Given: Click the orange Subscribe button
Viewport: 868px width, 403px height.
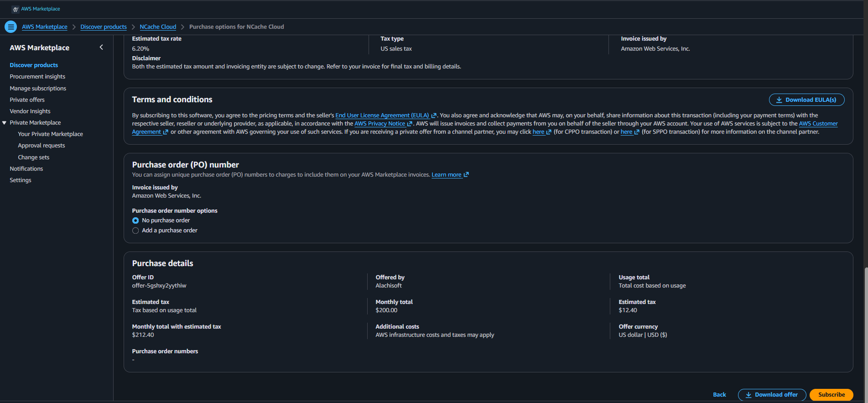Looking at the screenshot, I should 832,395.
